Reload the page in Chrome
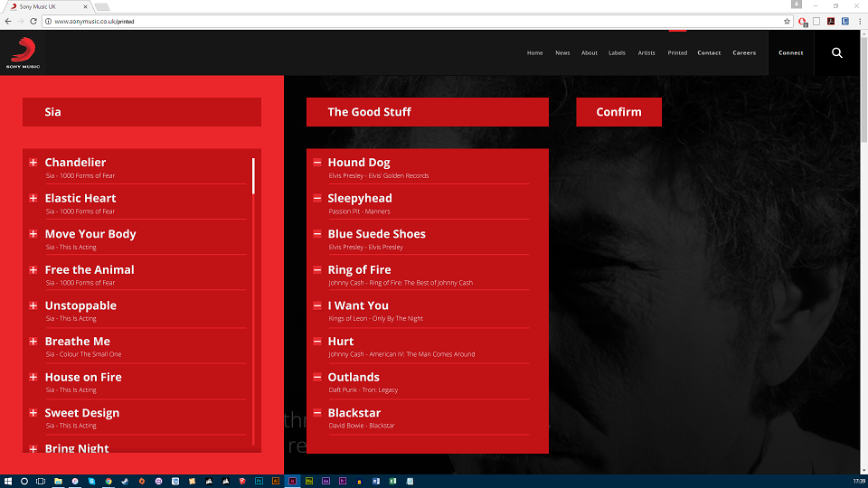868x488 pixels. coord(33,22)
